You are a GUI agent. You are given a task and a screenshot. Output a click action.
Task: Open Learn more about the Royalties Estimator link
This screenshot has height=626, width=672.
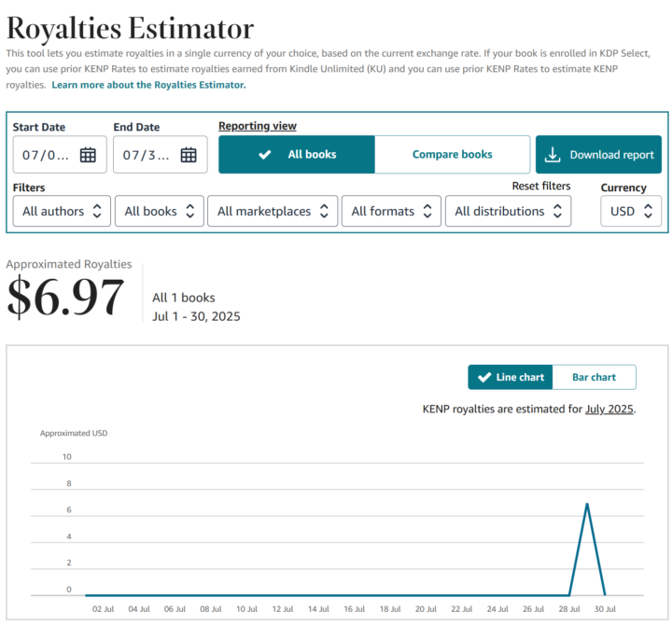(148, 85)
